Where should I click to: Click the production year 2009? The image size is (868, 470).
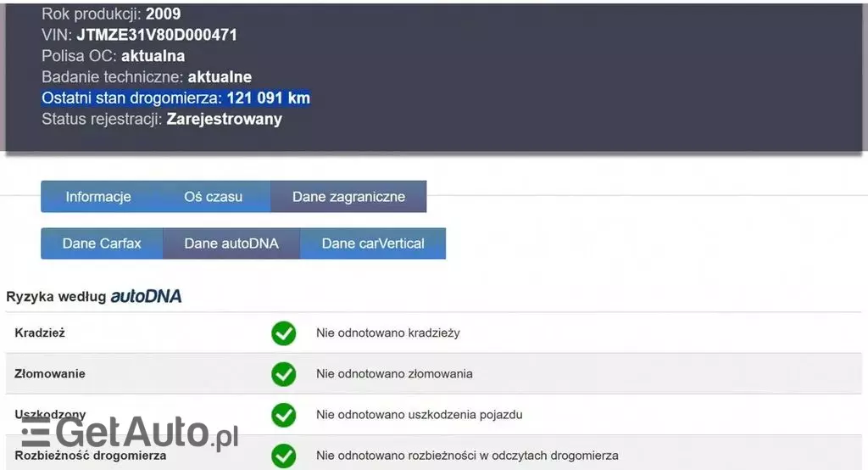point(163,14)
